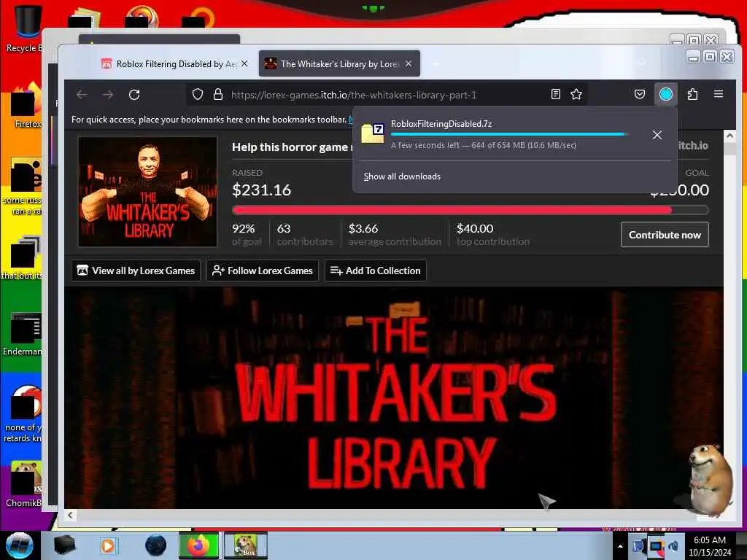The image size is (747, 560).
Task: Select the Chomik desktop icon
Action: click(25, 485)
